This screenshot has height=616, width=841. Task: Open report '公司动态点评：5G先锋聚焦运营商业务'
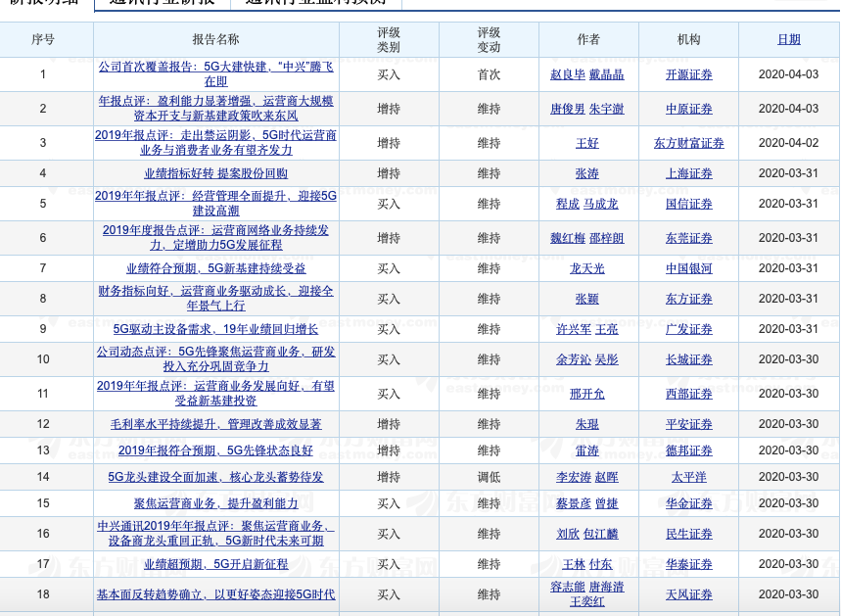(x=216, y=359)
